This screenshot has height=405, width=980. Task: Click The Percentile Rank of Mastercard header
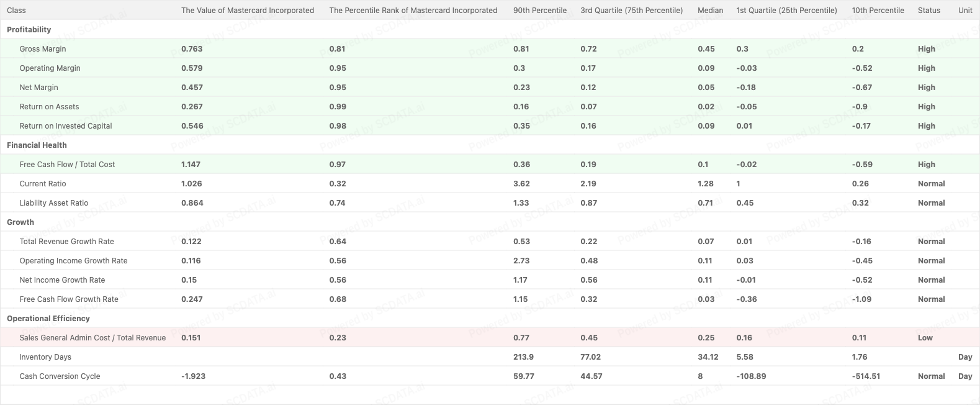(413, 11)
